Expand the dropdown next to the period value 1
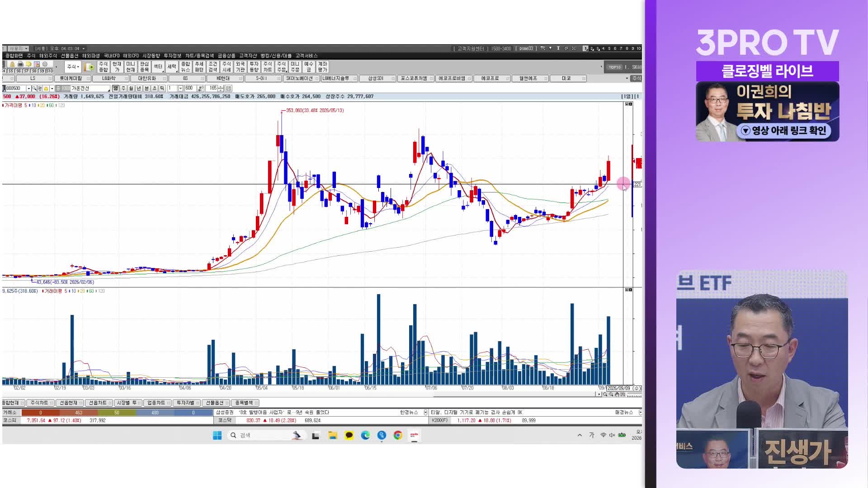The image size is (868, 488). [180, 88]
